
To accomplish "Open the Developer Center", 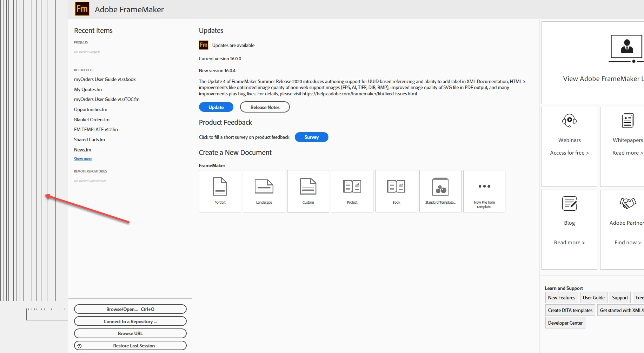I will pyautogui.click(x=565, y=323).
